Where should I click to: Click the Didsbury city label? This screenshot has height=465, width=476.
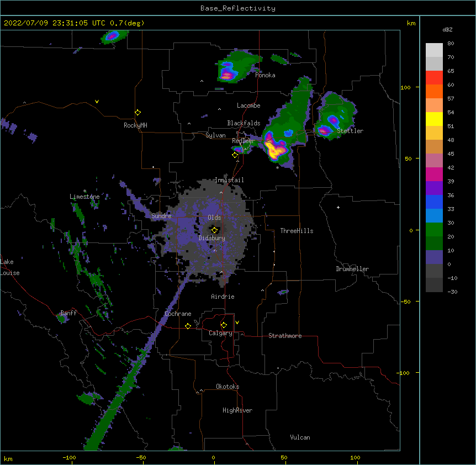pos(212,238)
